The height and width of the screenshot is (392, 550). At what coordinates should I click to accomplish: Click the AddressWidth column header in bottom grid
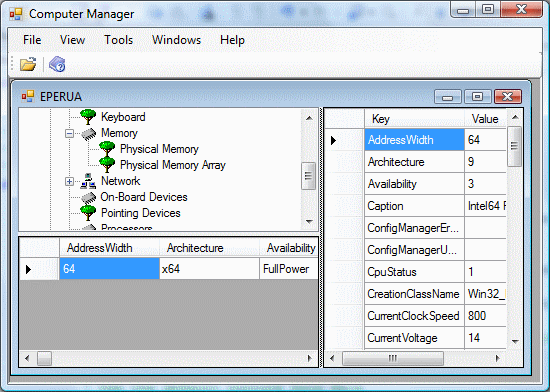point(109,248)
